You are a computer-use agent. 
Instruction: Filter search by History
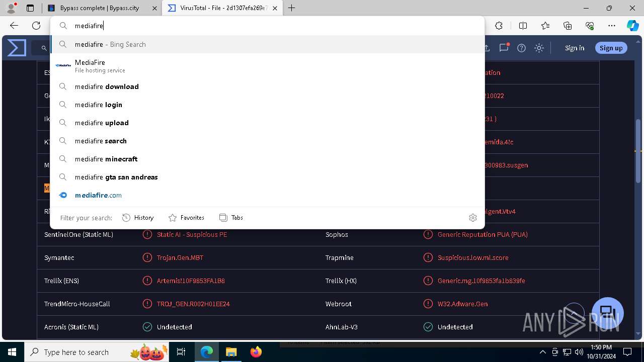[x=138, y=218]
